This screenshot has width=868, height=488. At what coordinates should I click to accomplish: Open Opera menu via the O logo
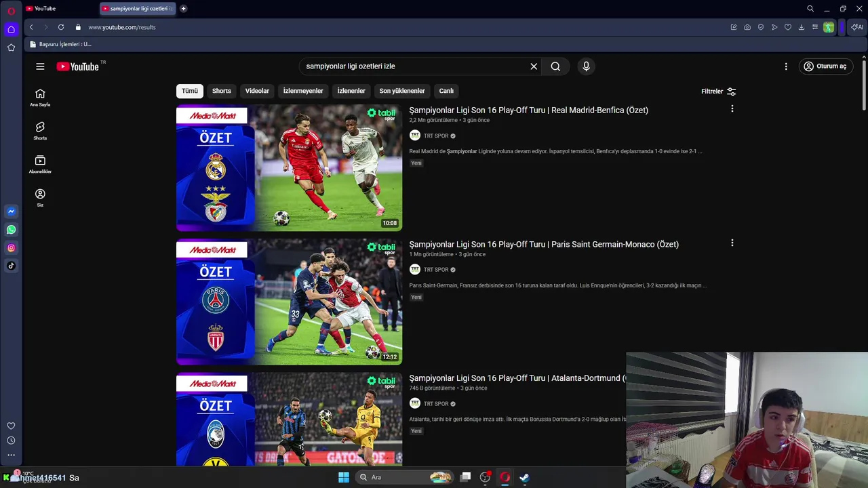point(11,11)
